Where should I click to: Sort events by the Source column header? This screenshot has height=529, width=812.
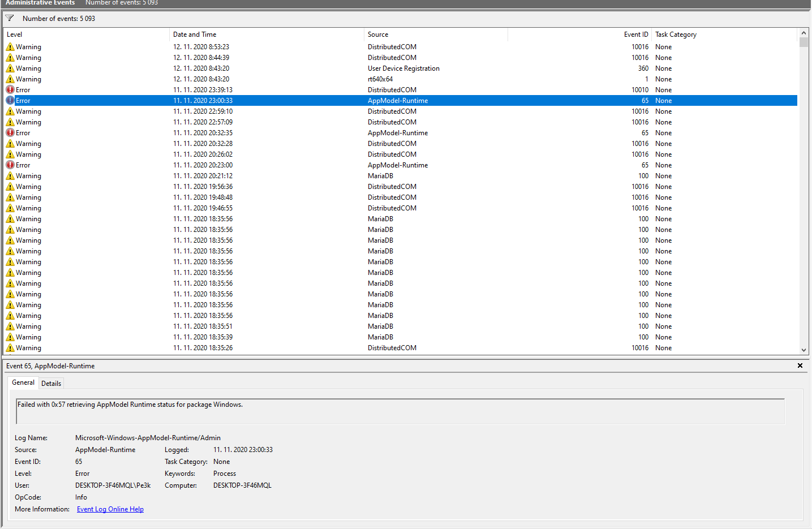(x=436, y=35)
